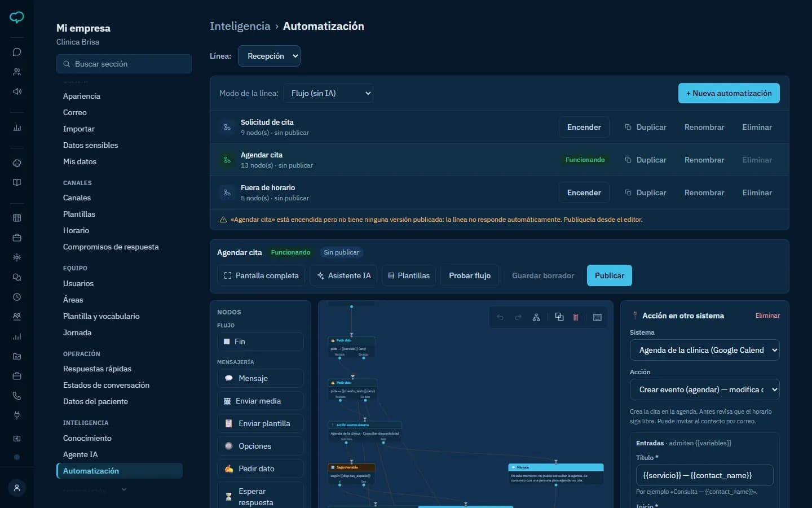Screen dimensions: 812x508
Task: Open the user profile avatar icon
Action: [17, 488]
